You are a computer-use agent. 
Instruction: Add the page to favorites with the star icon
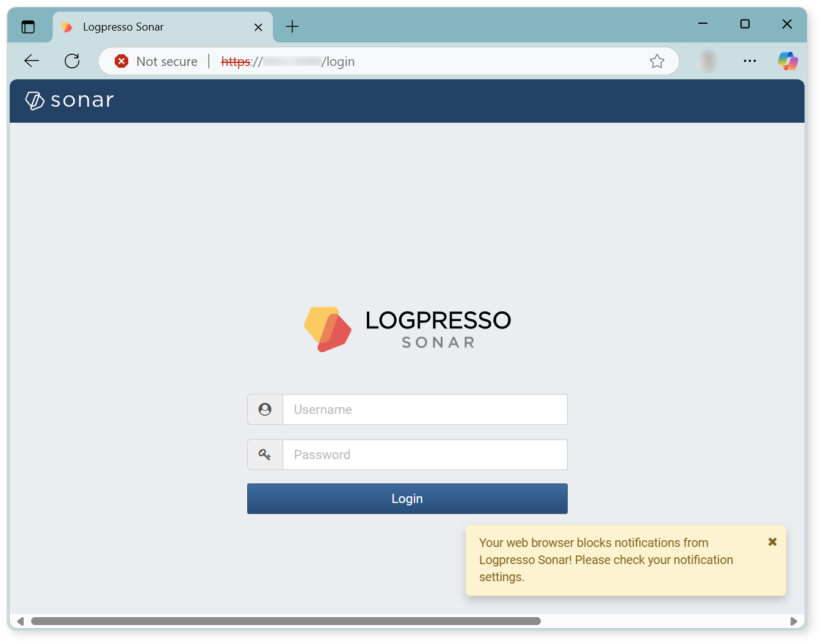[x=657, y=61]
